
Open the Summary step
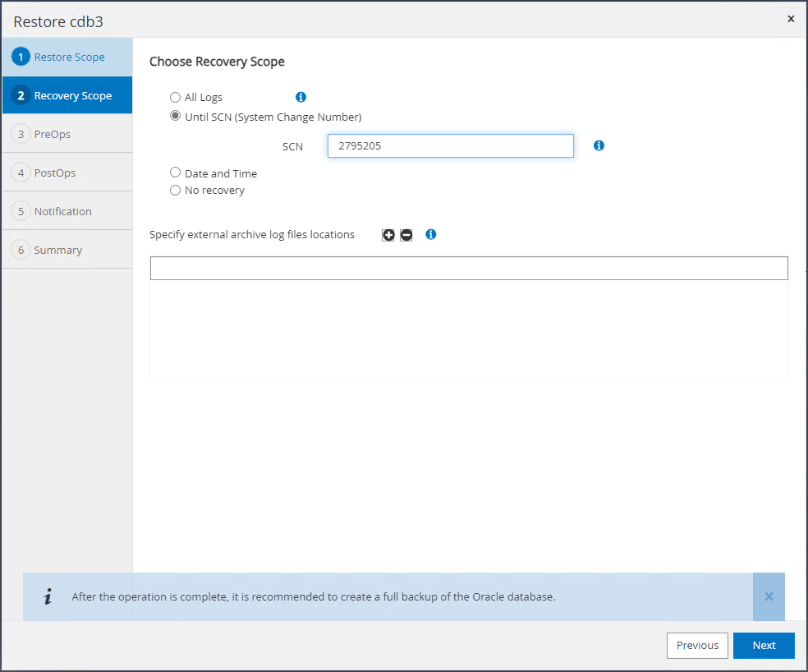click(x=57, y=250)
